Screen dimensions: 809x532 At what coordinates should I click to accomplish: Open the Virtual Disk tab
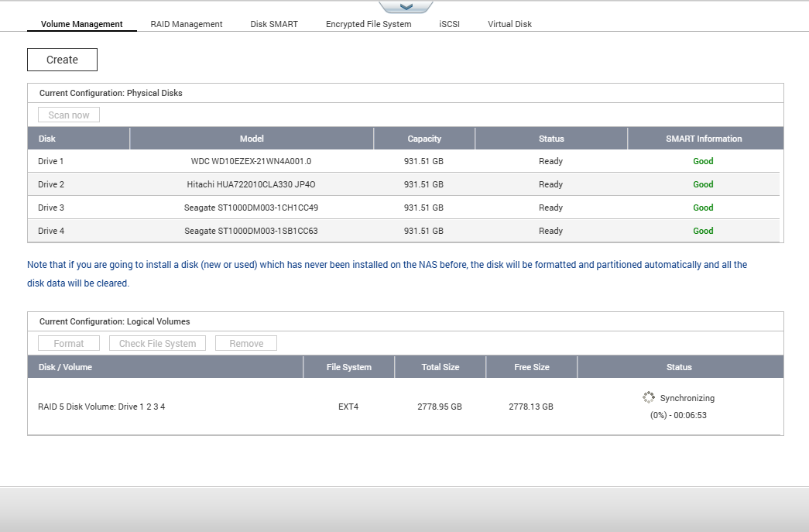509,24
